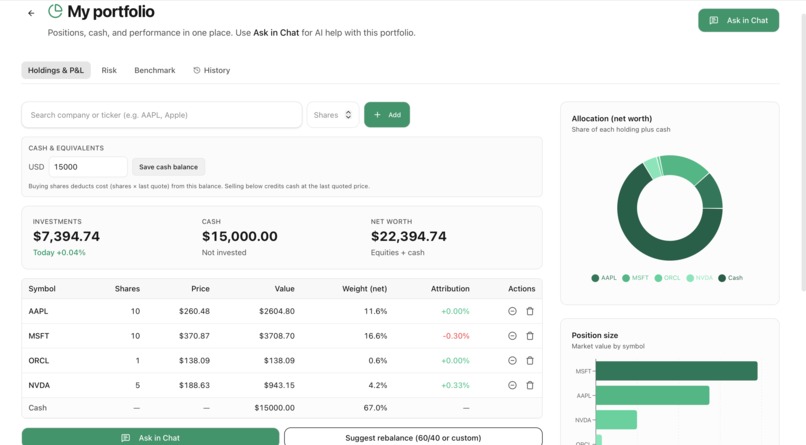806x445 pixels.
Task: Switch to the Risk tab
Action: (x=109, y=70)
